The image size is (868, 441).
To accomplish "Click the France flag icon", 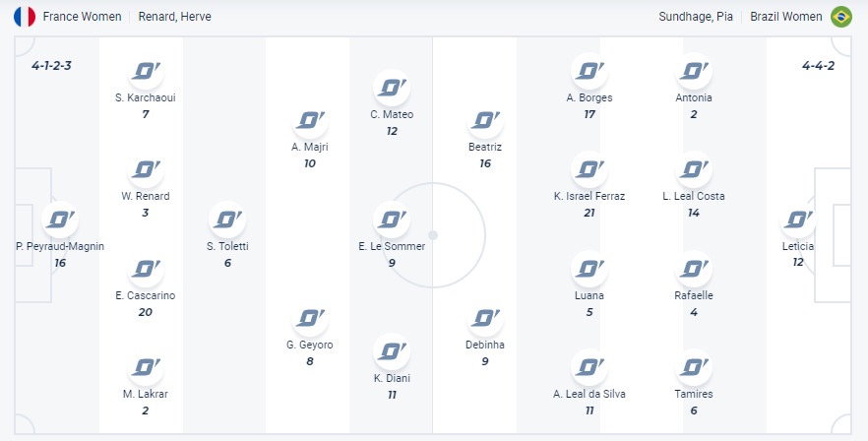I will [x=25, y=17].
